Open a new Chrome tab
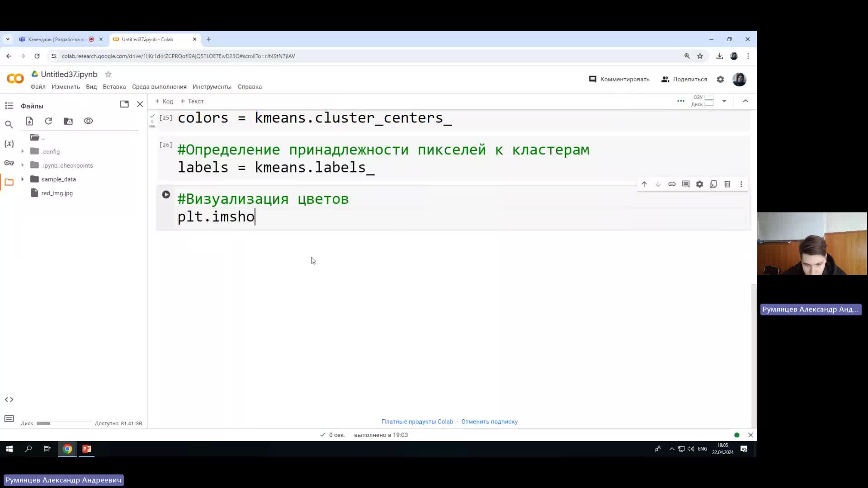868x488 pixels. click(x=209, y=39)
